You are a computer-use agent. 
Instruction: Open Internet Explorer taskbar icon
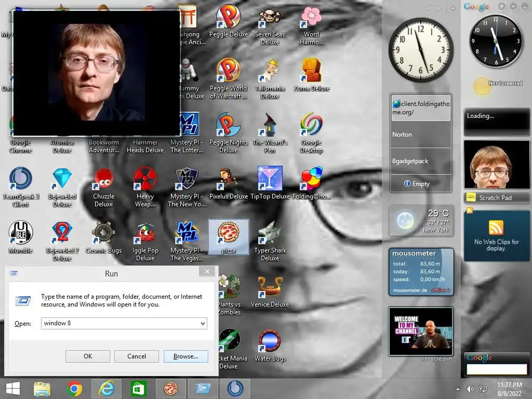(107, 389)
